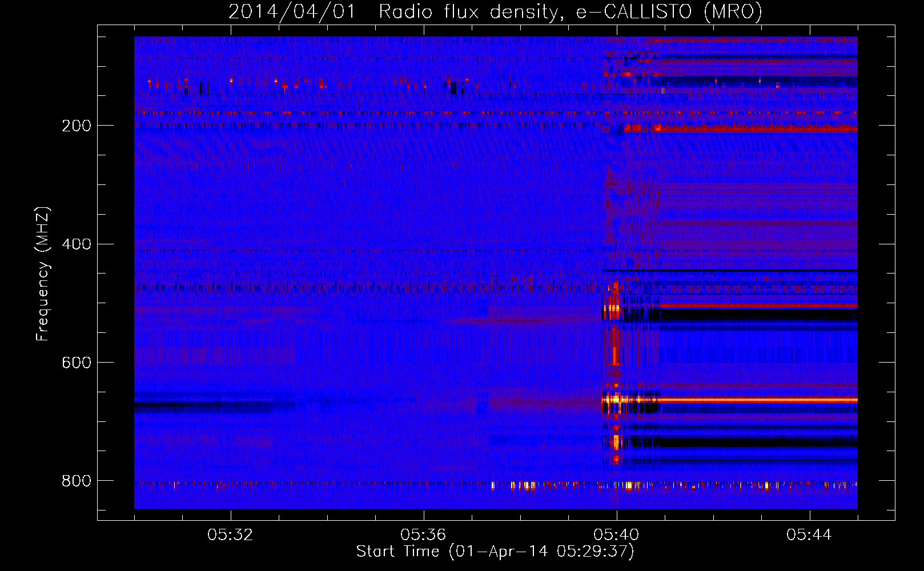Click the "Start Time (01-Apr-14 05:29:37)" axis label
The height and width of the screenshot is (571, 924).
pyautogui.click(x=495, y=552)
